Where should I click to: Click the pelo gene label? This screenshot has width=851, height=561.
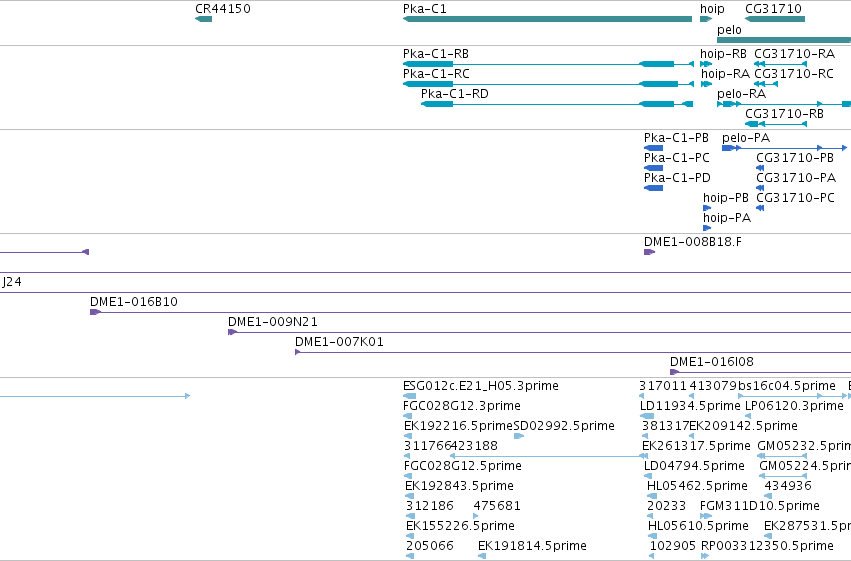point(729,30)
